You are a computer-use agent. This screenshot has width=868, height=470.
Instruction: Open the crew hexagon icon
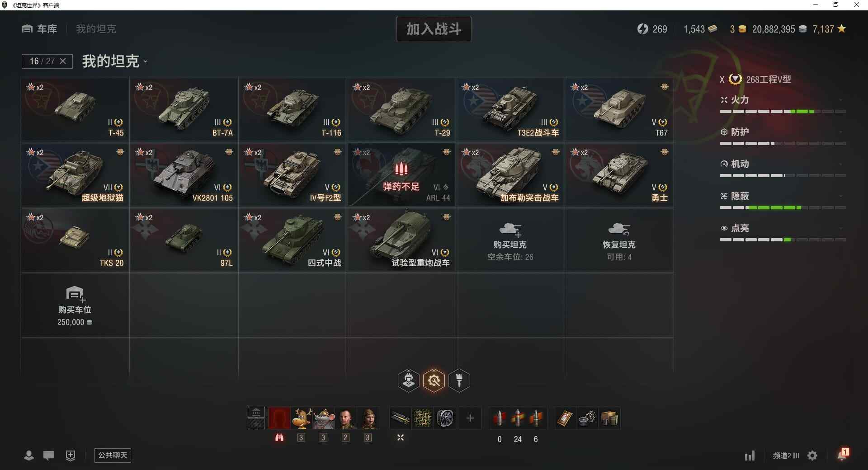pyautogui.click(x=409, y=381)
